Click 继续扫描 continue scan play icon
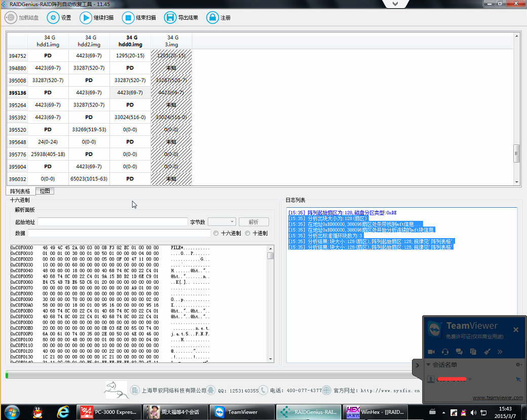The image size is (527, 420). 86,17
